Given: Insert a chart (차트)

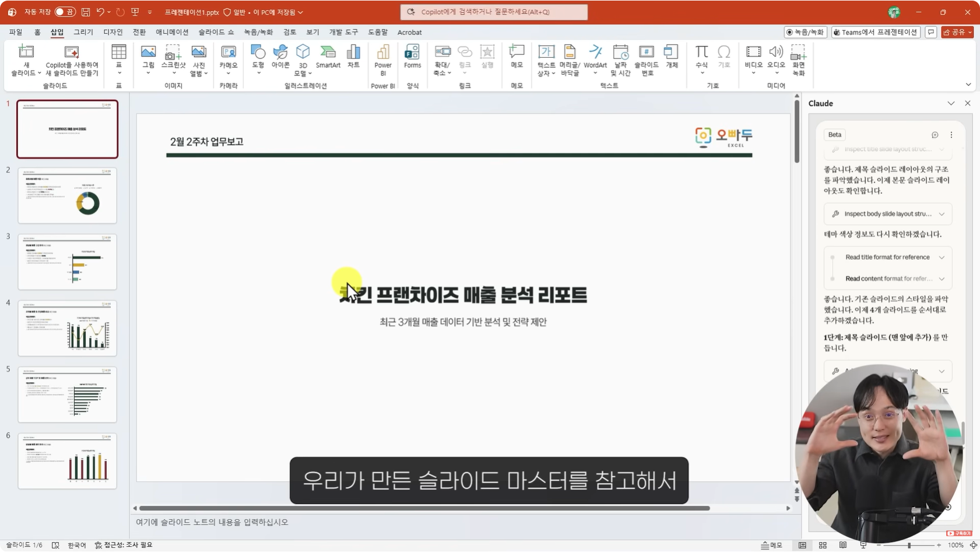Looking at the screenshot, I should tap(353, 57).
